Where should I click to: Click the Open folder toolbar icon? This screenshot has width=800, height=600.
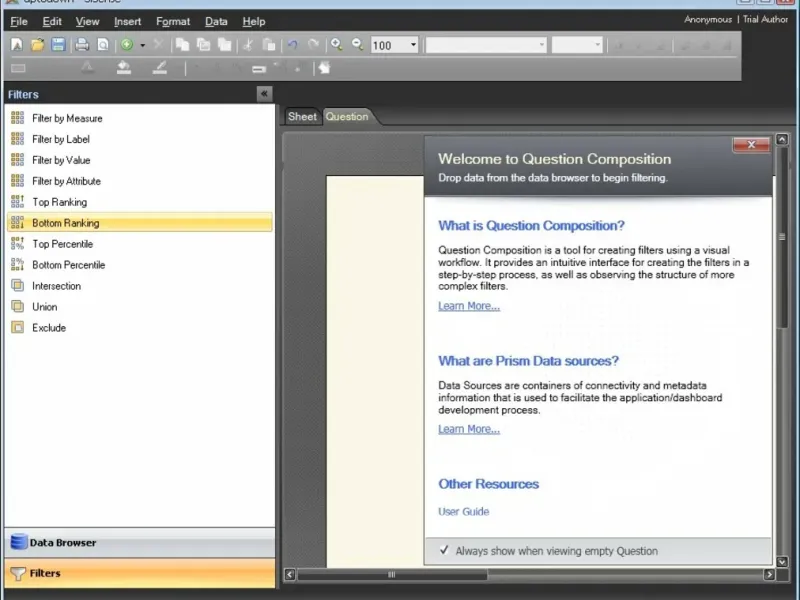37,45
